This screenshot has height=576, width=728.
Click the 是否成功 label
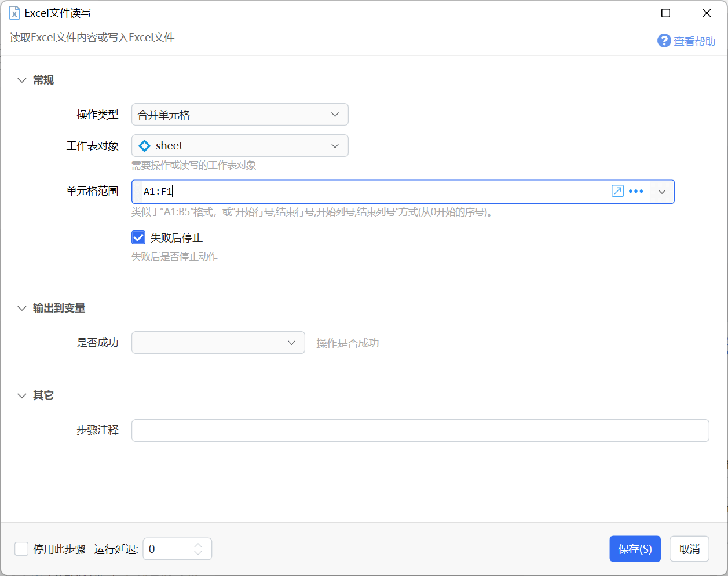click(x=97, y=343)
